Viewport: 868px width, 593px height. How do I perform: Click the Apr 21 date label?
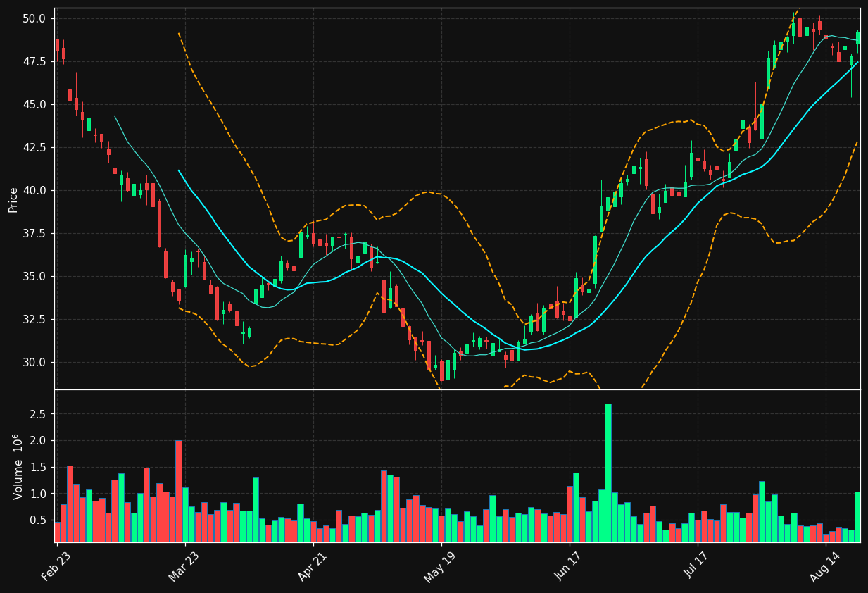pyautogui.click(x=312, y=567)
